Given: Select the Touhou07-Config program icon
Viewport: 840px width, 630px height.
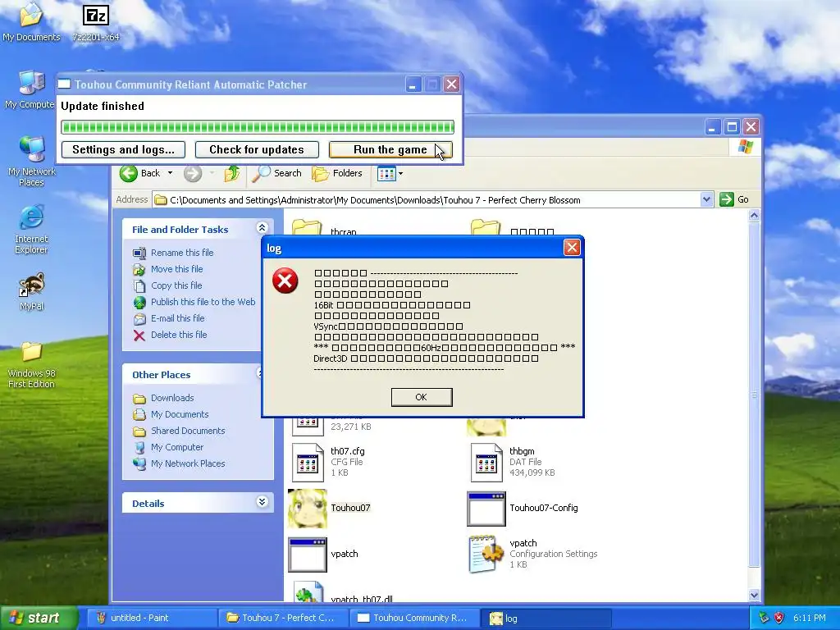Looking at the screenshot, I should coord(486,509).
